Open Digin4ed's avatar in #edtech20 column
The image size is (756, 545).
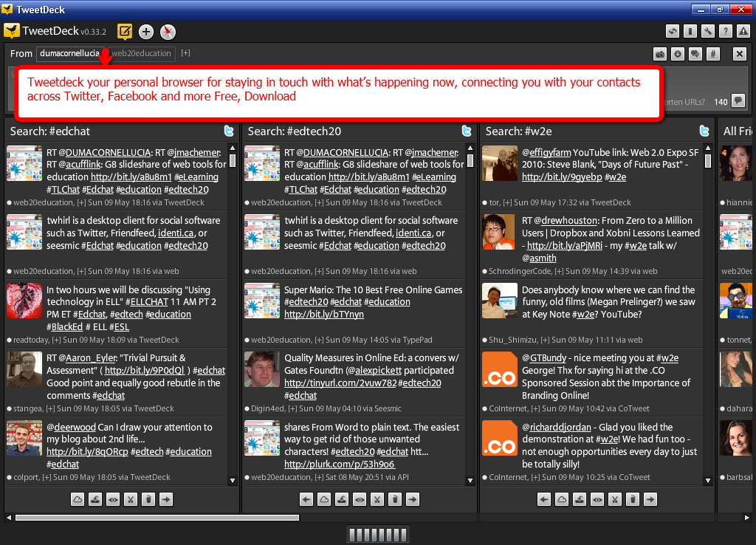(x=262, y=369)
